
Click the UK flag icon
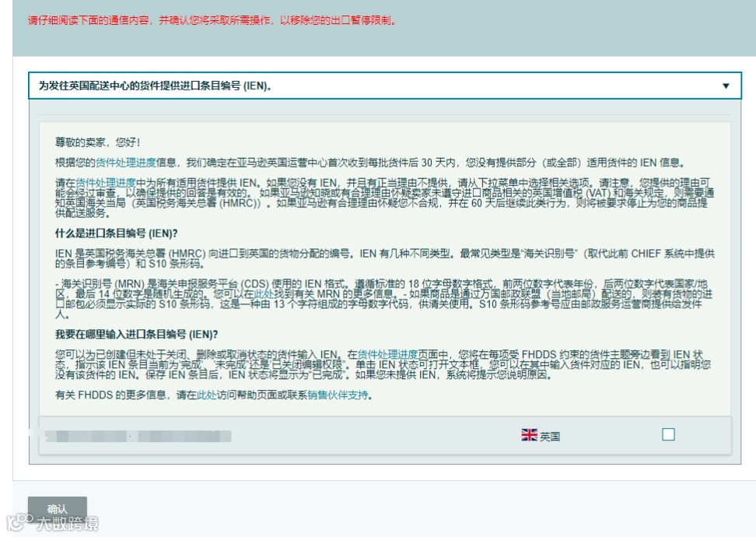click(x=529, y=435)
